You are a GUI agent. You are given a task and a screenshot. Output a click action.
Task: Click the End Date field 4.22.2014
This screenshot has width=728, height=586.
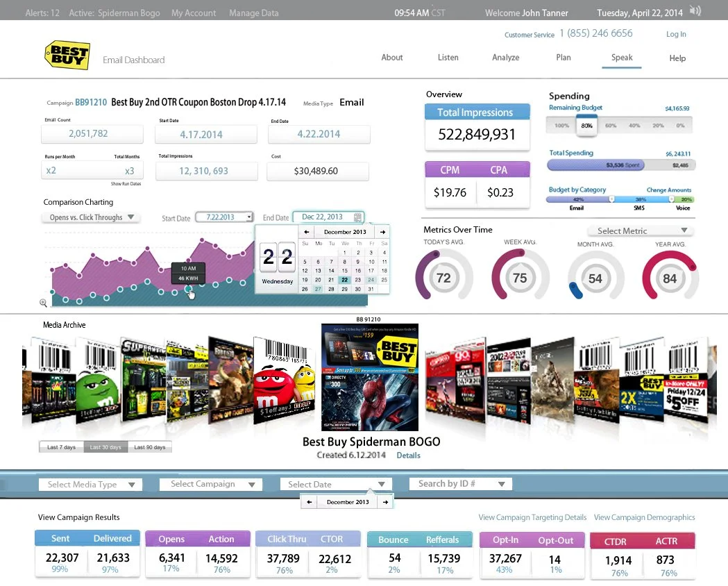pos(319,134)
